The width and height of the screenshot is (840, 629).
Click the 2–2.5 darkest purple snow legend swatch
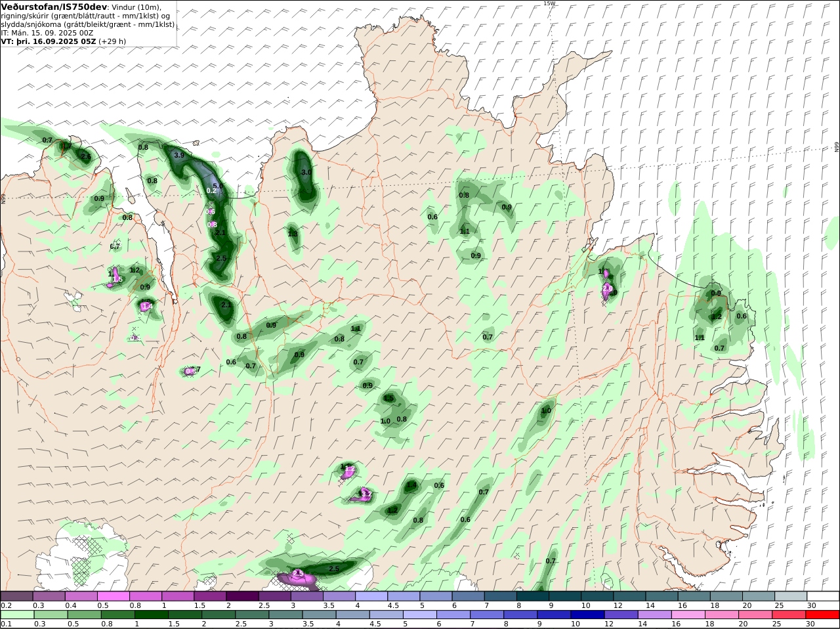(242, 596)
